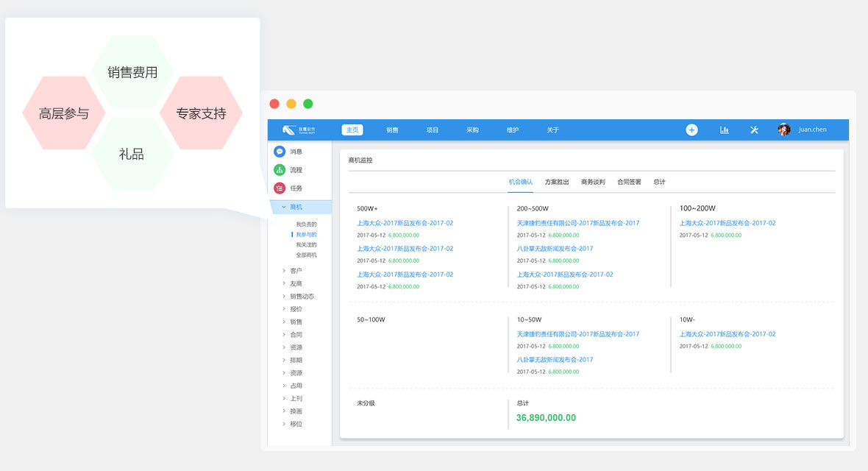Open the 采购 top menu item
The height and width of the screenshot is (471, 868).
pos(472,130)
